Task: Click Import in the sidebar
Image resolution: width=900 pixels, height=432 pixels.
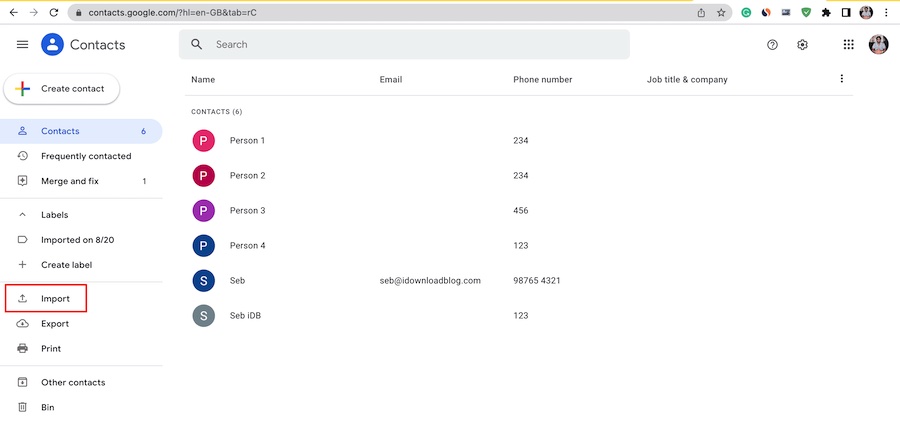Action: coord(55,299)
